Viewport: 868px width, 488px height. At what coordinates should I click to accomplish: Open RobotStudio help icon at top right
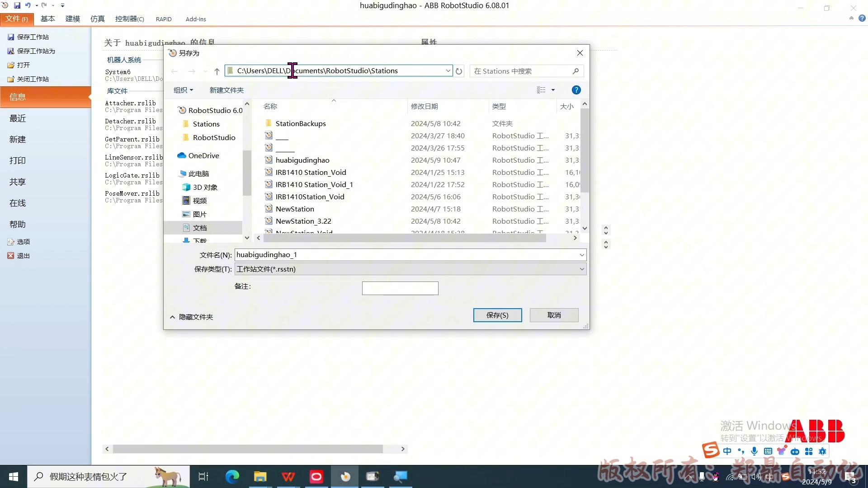pyautogui.click(x=862, y=19)
